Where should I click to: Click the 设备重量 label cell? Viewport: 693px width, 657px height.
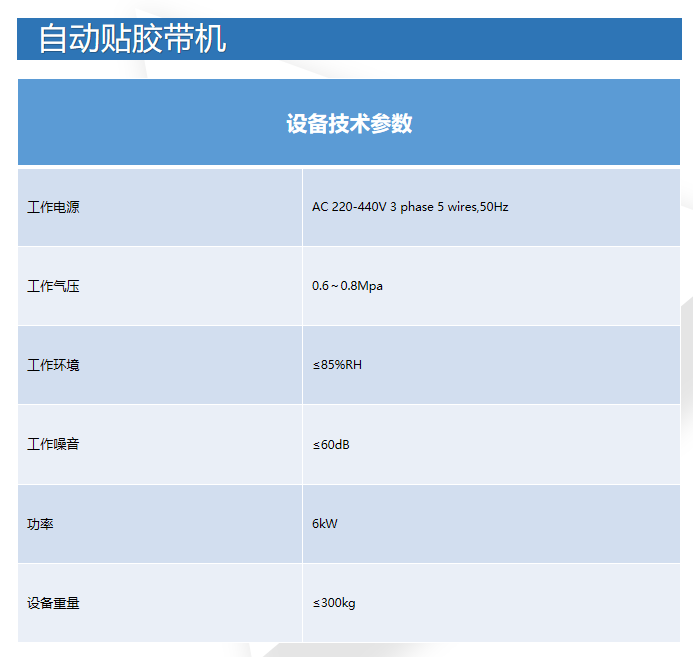pos(160,603)
